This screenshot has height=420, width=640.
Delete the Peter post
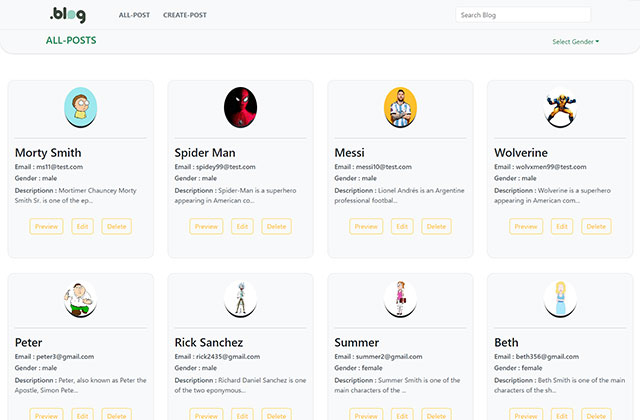(x=117, y=414)
